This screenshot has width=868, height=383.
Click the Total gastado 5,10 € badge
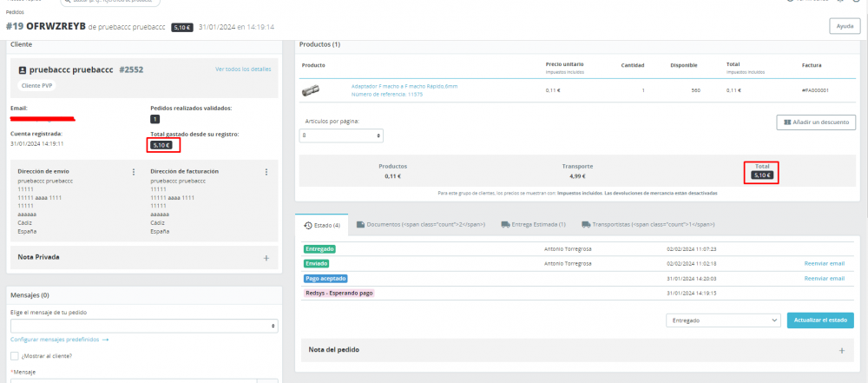tap(161, 146)
